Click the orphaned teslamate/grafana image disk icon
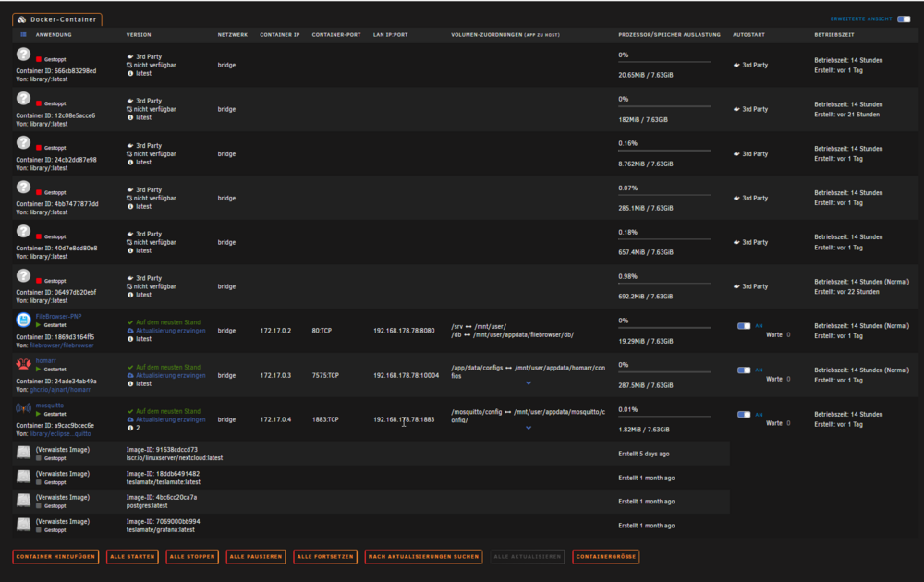 [x=23, y=525]
